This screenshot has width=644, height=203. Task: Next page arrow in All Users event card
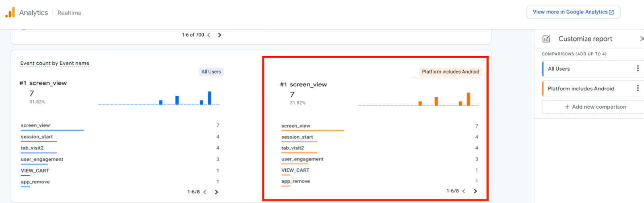pos(217,192)
